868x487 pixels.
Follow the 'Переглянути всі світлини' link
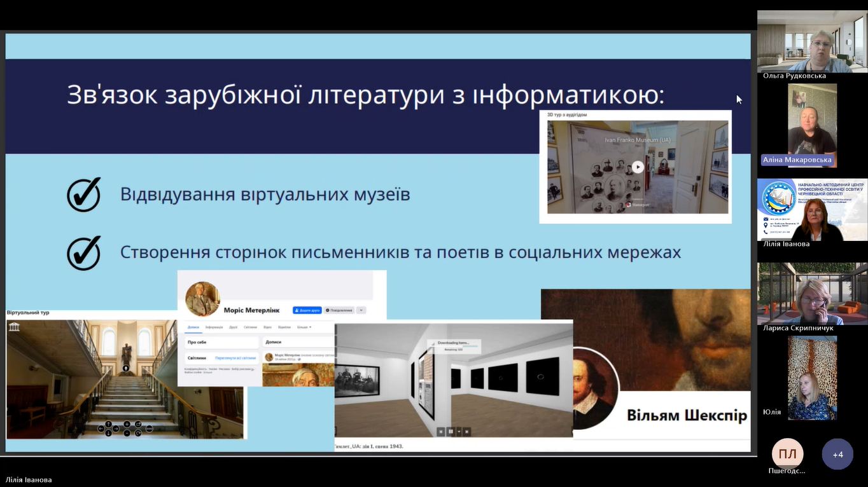pos(235,358)
